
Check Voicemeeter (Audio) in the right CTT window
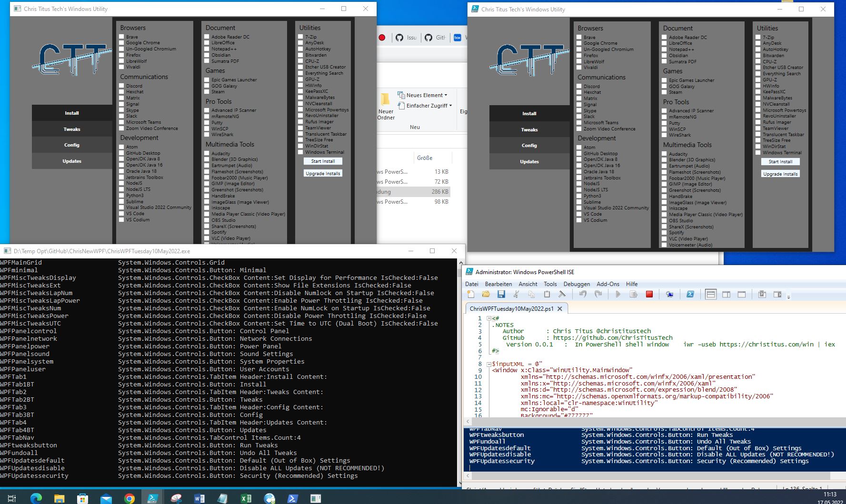pos(664,245)
